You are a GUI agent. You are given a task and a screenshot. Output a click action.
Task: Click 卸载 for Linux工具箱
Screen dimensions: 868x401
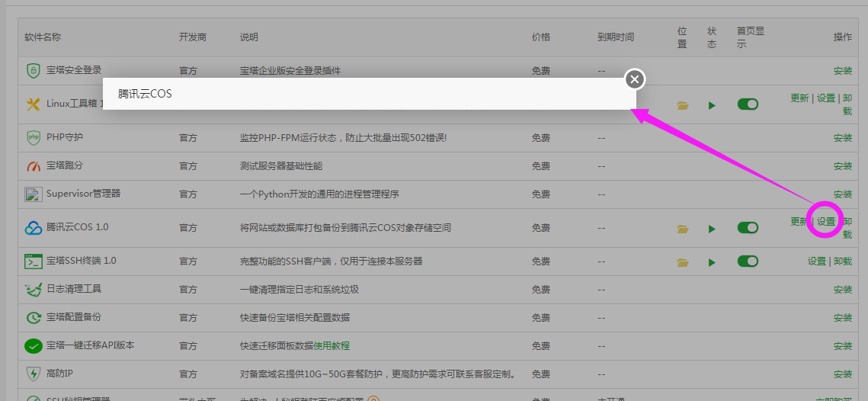tap(847, 104)
